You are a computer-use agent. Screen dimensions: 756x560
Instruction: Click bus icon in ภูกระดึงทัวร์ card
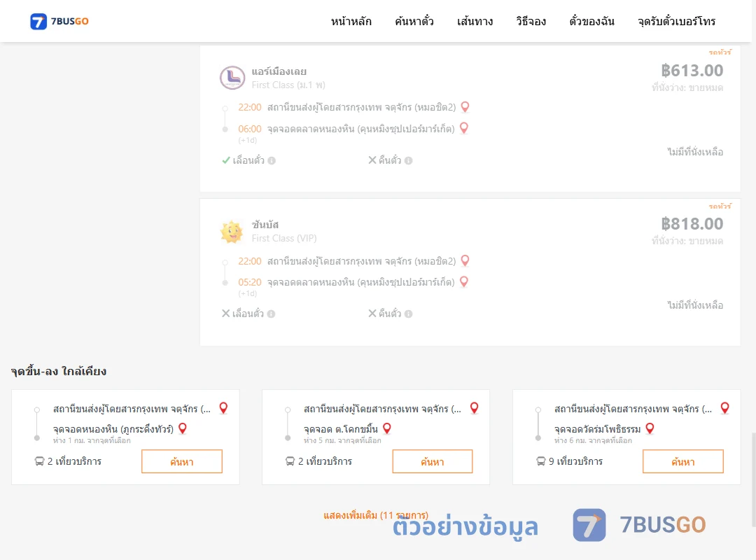(39, 461)
